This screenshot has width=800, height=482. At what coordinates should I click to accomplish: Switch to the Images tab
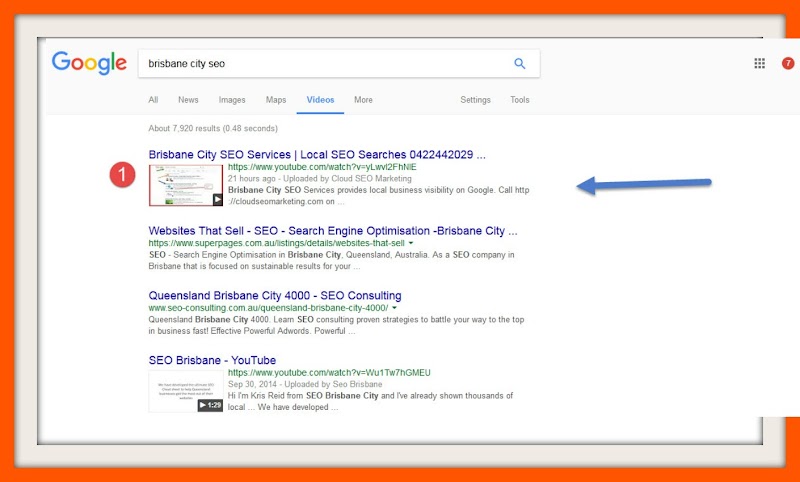click(232, 100)
